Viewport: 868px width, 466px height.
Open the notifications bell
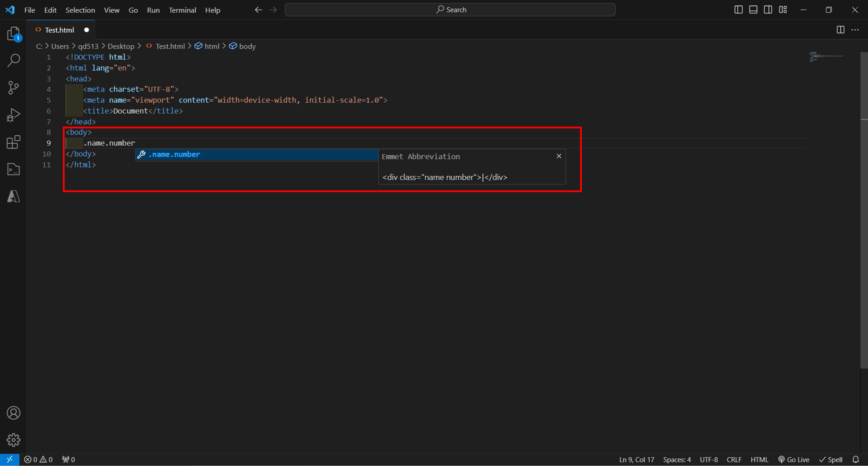[856, 459]
